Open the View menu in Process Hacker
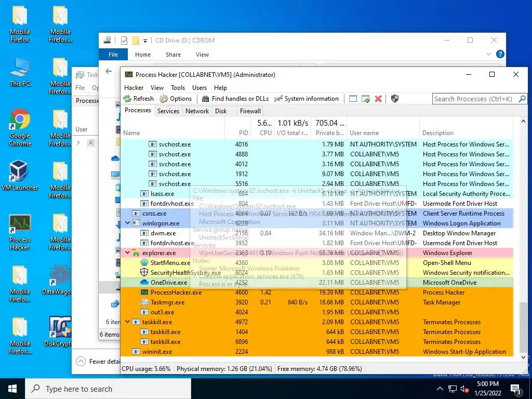532x399 pixels. (157, 87)
